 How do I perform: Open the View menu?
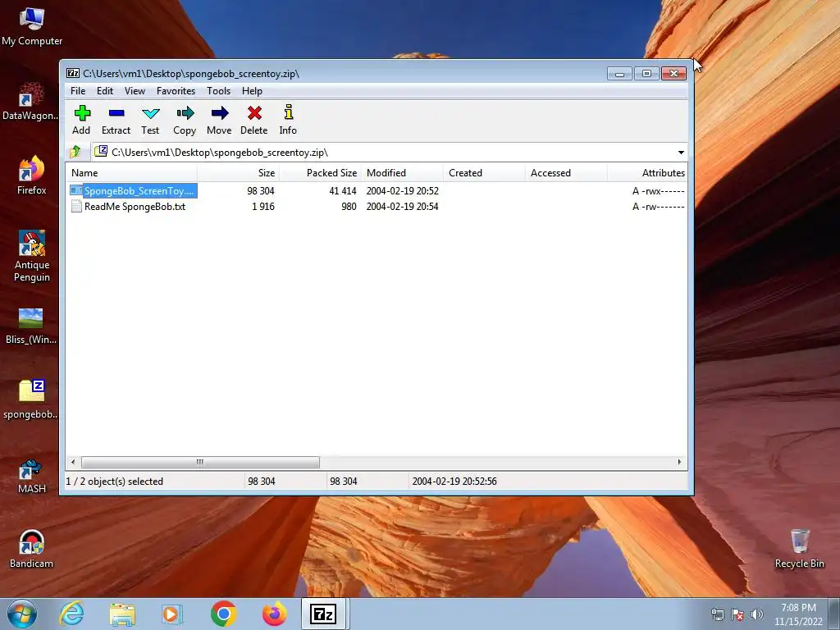pyautogui.click(x=135, y=91)
